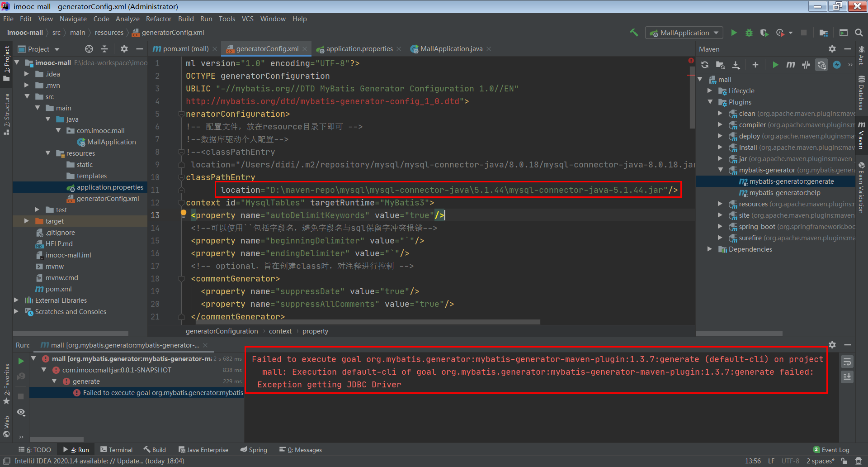This screenshot has width=868, height=467.
Task: Toggle the Database tool window stripe
Action: (x=862, y=93)
